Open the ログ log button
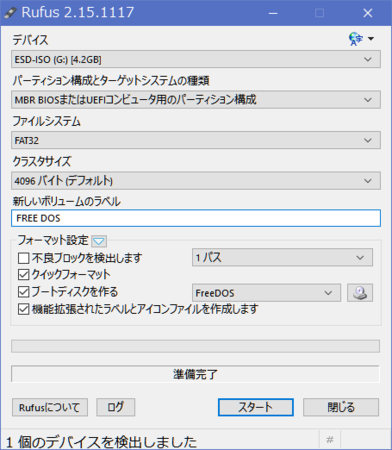This screenshot has height=450, width=392. pyautogui.click(x=115, y=407)
